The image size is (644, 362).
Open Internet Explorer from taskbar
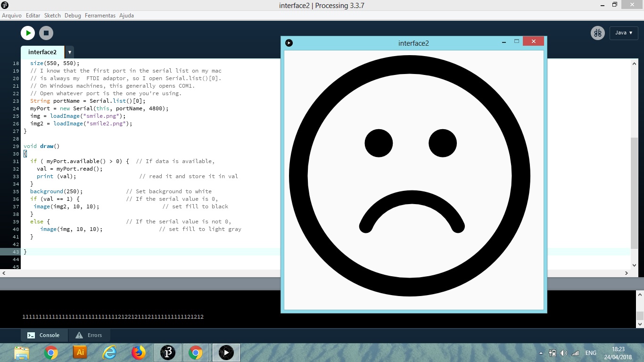pos(109,353)
